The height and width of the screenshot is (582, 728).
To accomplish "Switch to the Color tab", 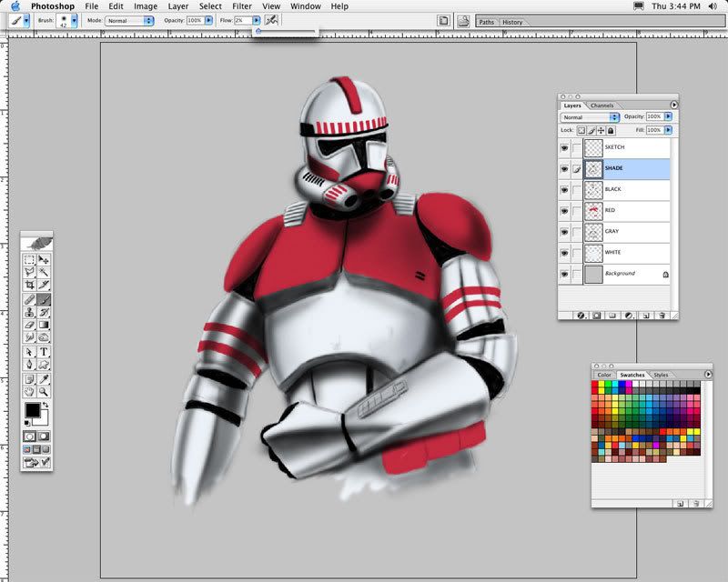I will coord(604,375).
